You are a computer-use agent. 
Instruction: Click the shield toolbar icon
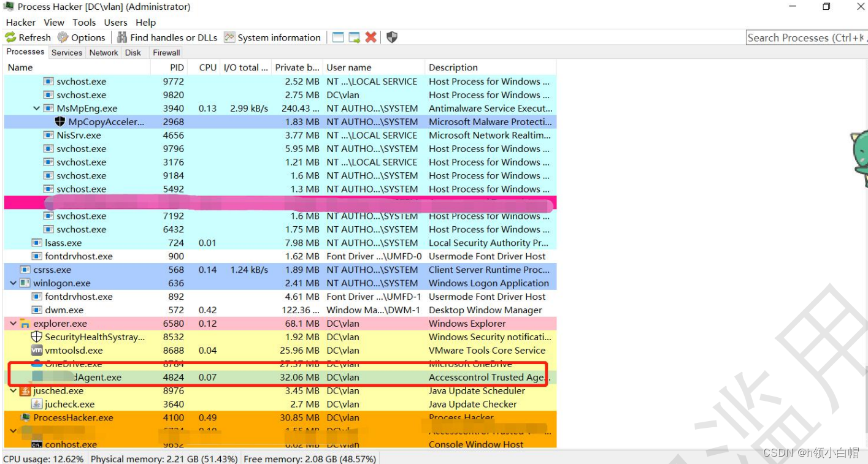(x=392, y=37)
